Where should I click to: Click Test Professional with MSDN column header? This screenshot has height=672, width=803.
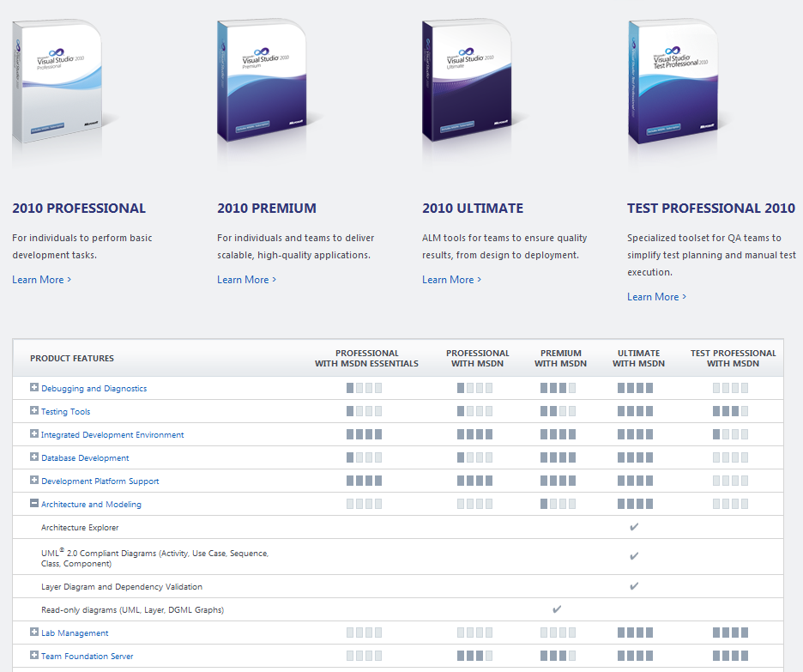[733, 359]
